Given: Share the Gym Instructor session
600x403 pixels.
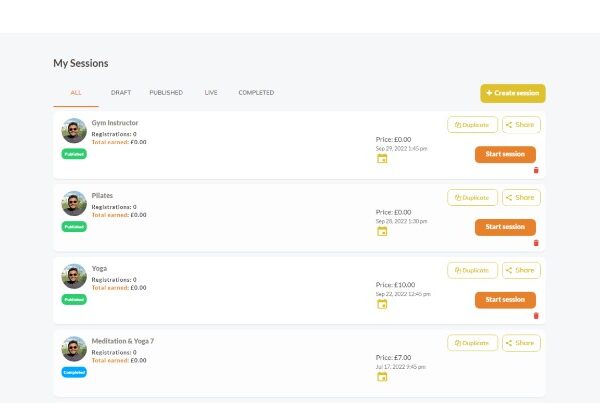Looking at the screenshot, I should coord(520,125).
